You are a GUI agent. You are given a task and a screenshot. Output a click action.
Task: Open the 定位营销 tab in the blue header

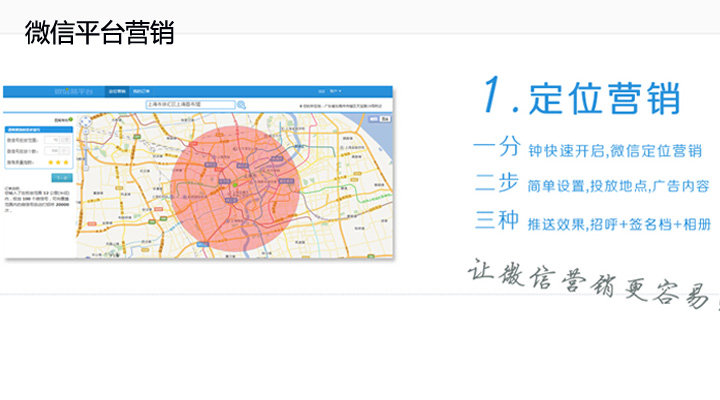[x=117, y=91]
